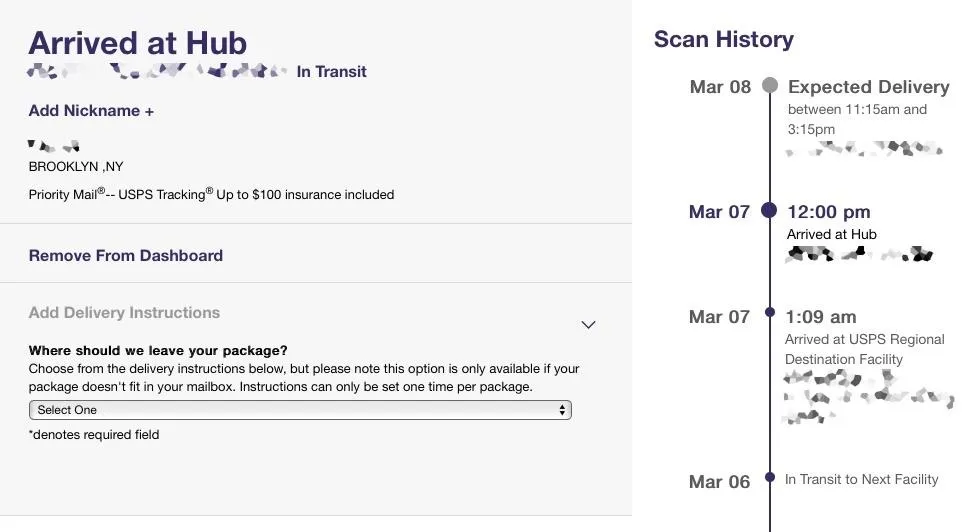Click the gray Expected Delivery timeline dot

pyautogui.click(x=770, y=86)
